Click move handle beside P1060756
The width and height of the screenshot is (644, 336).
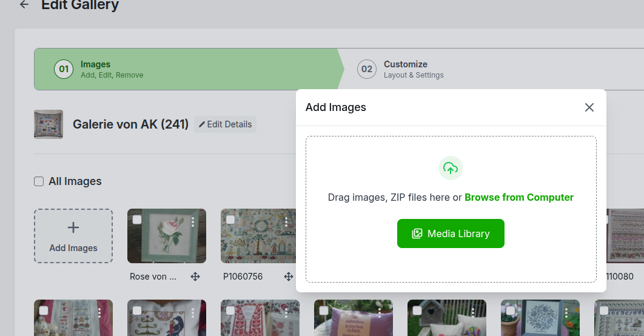(289, 277)
